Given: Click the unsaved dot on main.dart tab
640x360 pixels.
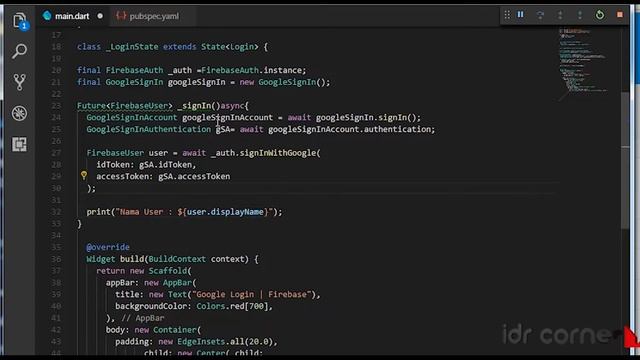Looking at the screenshot, I should pyautogui.click(x=100, y=16).
